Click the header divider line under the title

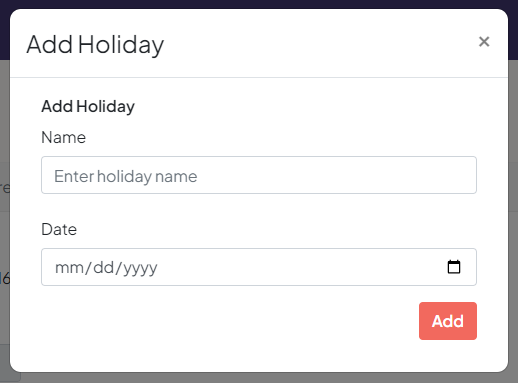[x=259, y=77]
